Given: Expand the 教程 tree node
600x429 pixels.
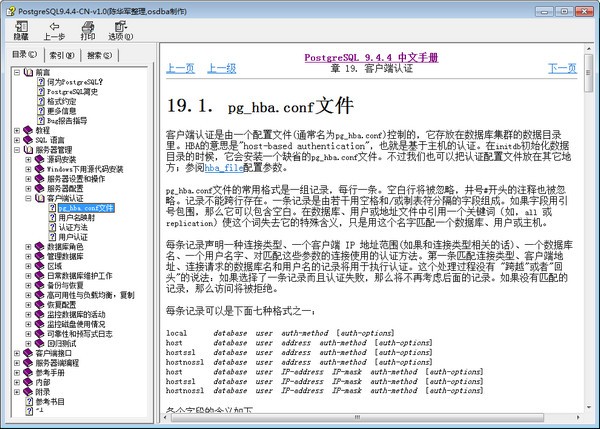Looking at the screenshot, I should 16,130.
